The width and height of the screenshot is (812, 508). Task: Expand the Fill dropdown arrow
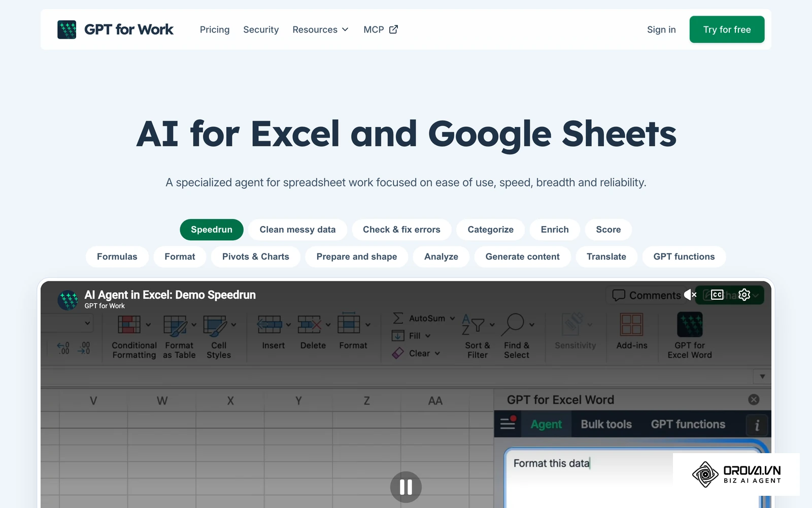pos(428,336)
